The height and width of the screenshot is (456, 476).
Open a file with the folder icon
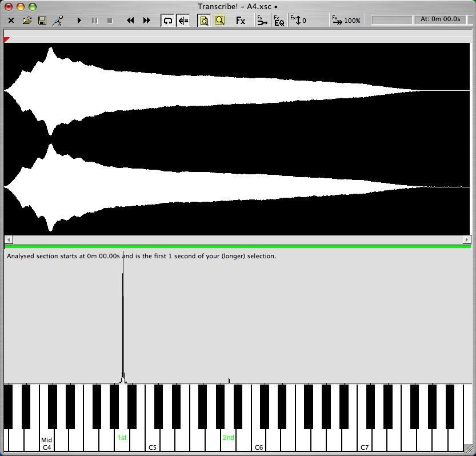click(x=27, y=21)
